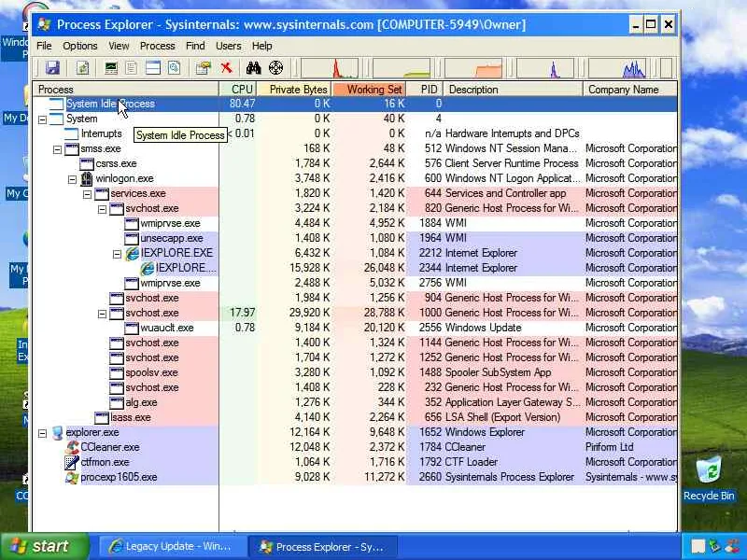This screenshot has height=560, width=747.
Task: Collapse the explorer.exe tree node
Action: (x=42, y=433)
